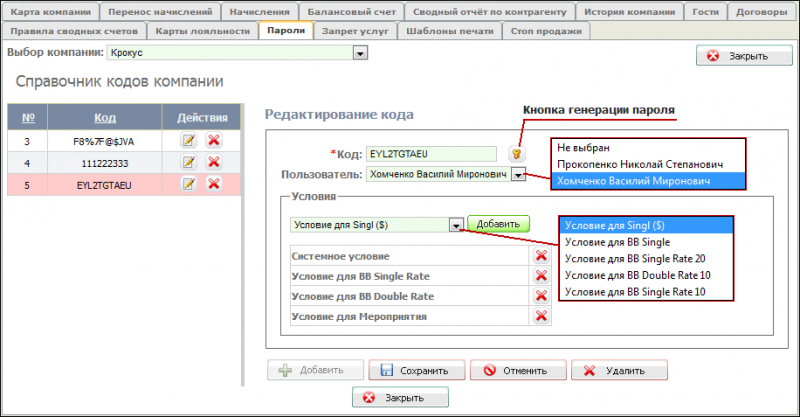Edit the EYL2TGTAEU code row
The image size is (800, 417).
(x=188, y=183)
